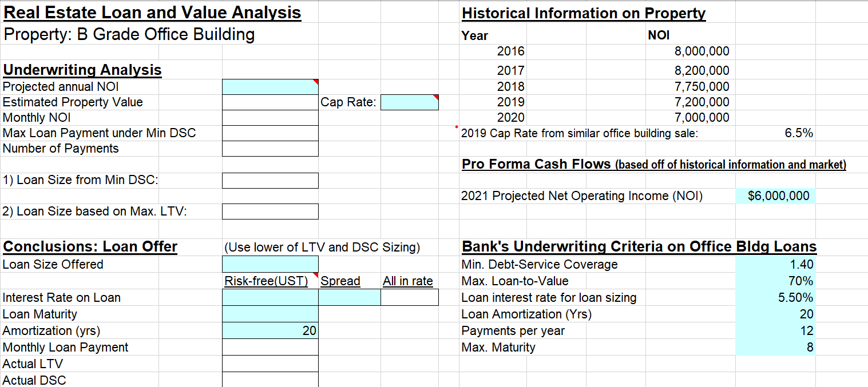Screen dimensions: 868x387
Task: Select the 5.50% loan sizing interest rate cell
Action: click(x=775, y=297)
